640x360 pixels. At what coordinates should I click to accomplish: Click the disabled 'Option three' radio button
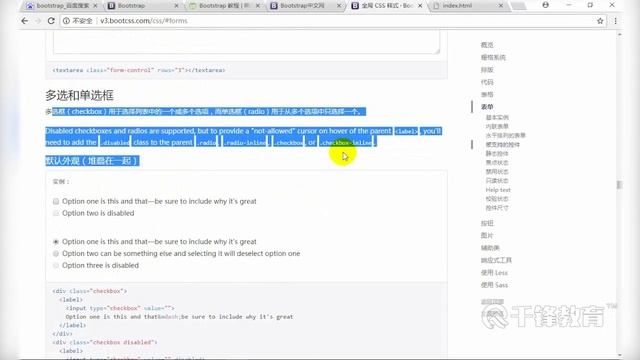[56, 265]
